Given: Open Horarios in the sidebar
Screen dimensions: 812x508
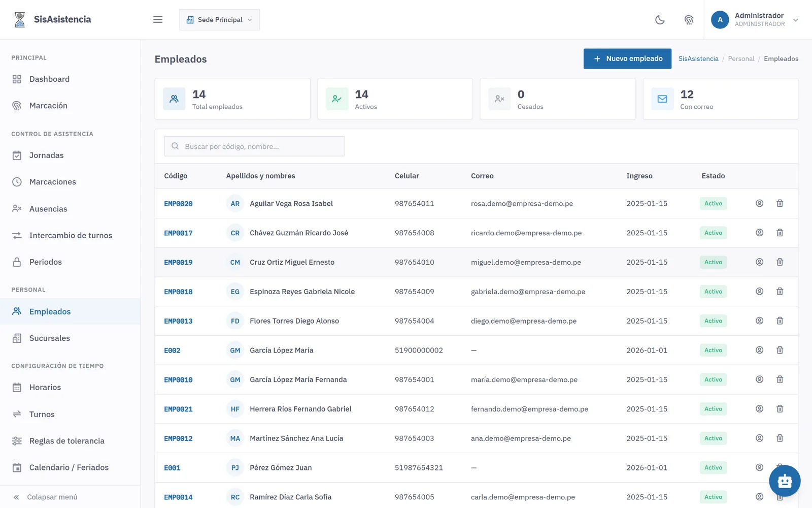Looking at the screenshot, I should 70,388.
